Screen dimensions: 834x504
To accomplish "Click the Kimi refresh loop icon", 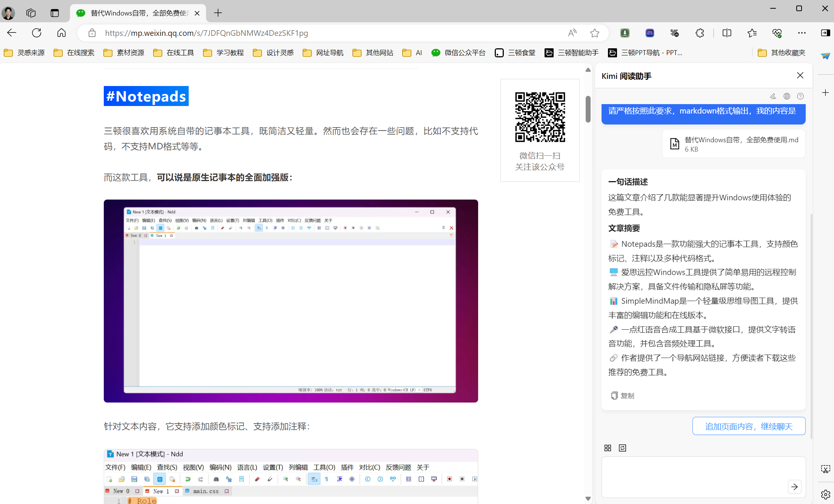I will [x=623, y=448].
